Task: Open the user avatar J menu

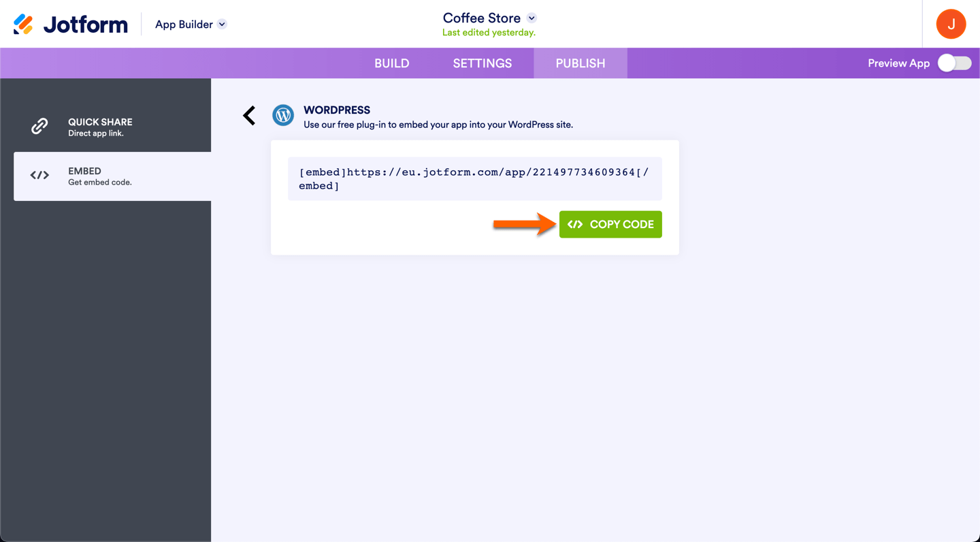Action: [x=951, y=24]
